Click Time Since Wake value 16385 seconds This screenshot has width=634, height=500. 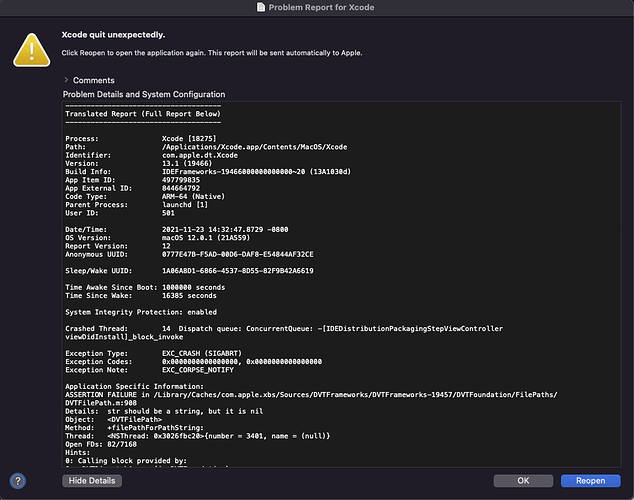click(189, 295)
